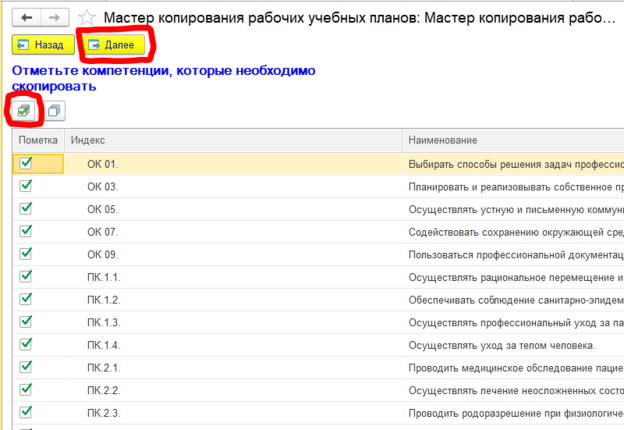Uncheck the ПК.2.3. row checkbox

[26, 413]
